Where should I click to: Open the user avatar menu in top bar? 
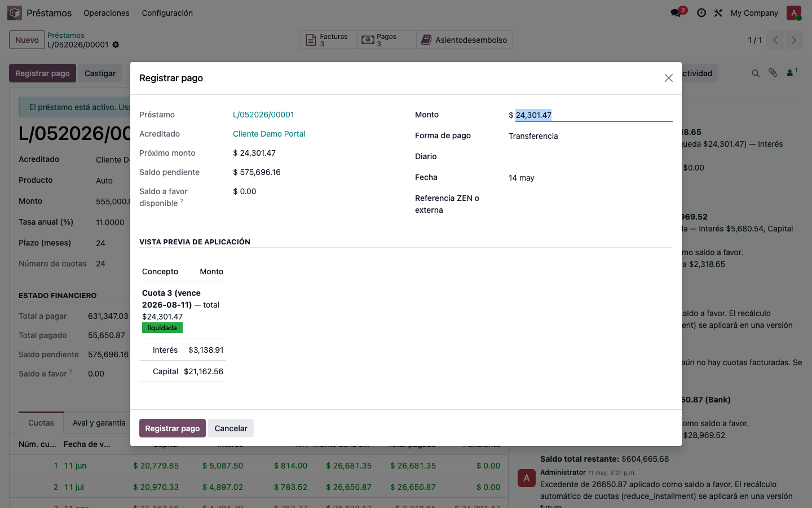click(x=794, y=12)
